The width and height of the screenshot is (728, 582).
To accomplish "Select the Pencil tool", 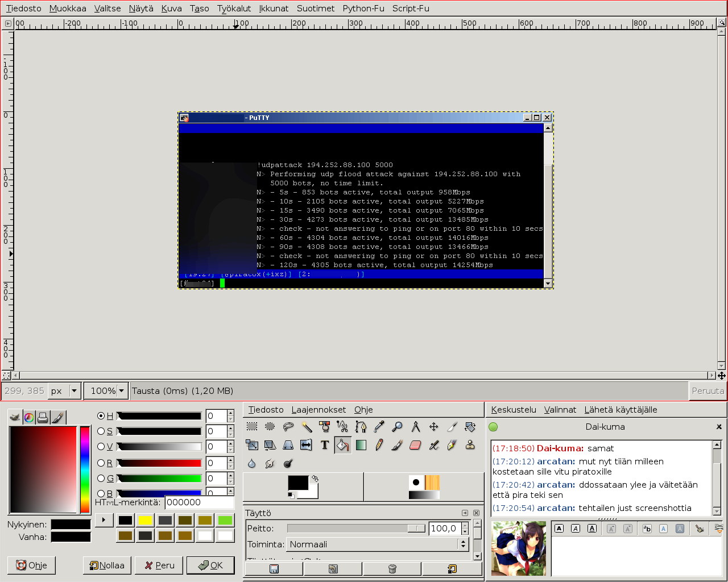I will click(x=379, y=445).
